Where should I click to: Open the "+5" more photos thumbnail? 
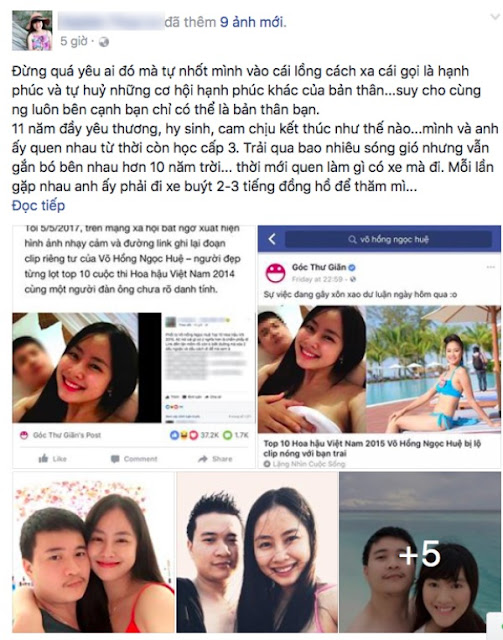420,552
